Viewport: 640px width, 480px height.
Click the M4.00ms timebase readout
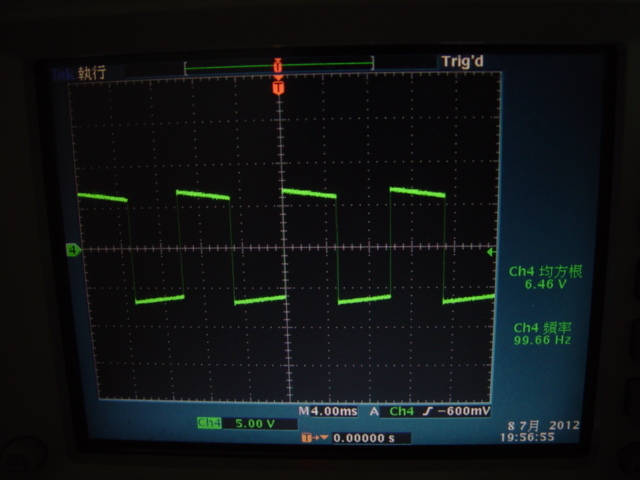click(x=328, y=411)
